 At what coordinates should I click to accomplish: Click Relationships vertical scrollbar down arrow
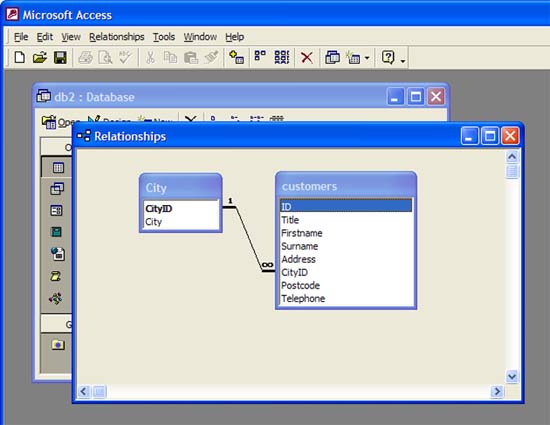point(512,377)
